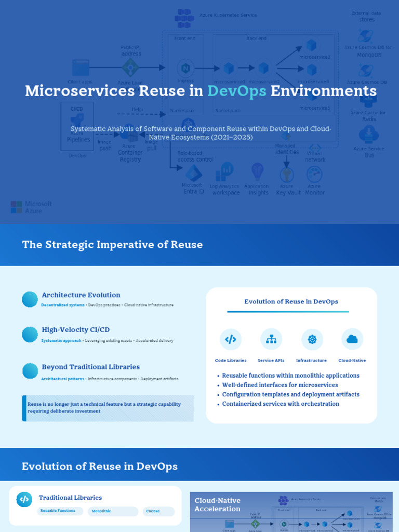The image size is (399, 532).
Task: Click bullet Containerized services with orchestration
Action: 281,404
